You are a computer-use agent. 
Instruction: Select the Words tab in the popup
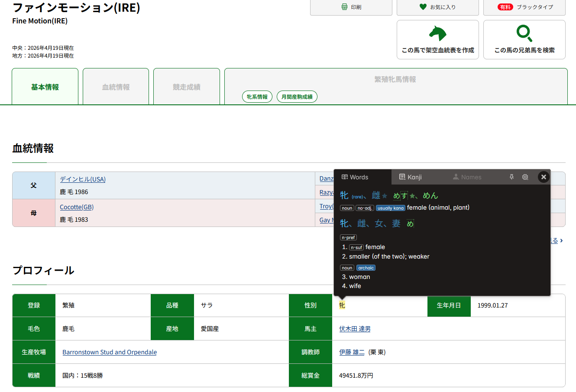(x=363, y=177)
